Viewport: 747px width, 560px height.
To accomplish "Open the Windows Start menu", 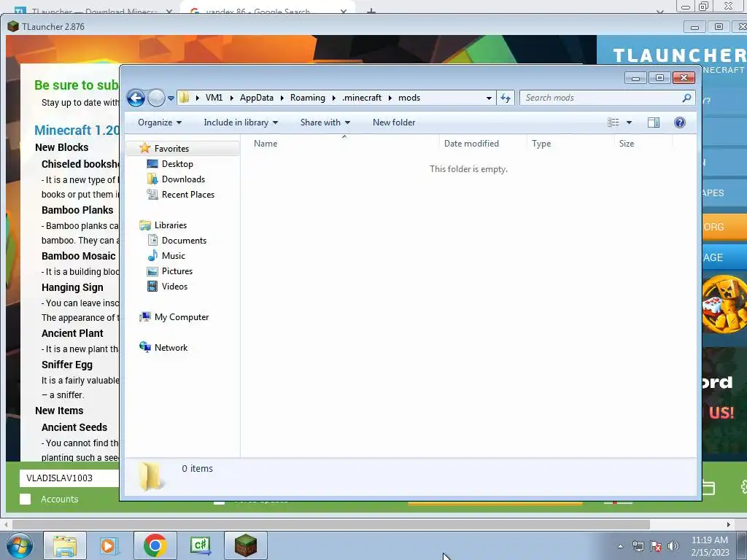I will click(x=20, y=545).
